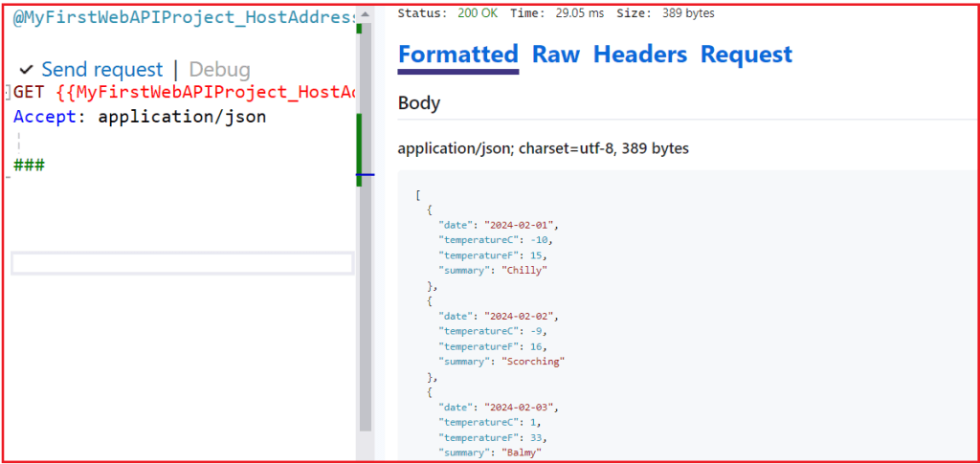This screenshot has height=464, width=980.
Task: Click the summary value "Balmy"
Action: 523,453
